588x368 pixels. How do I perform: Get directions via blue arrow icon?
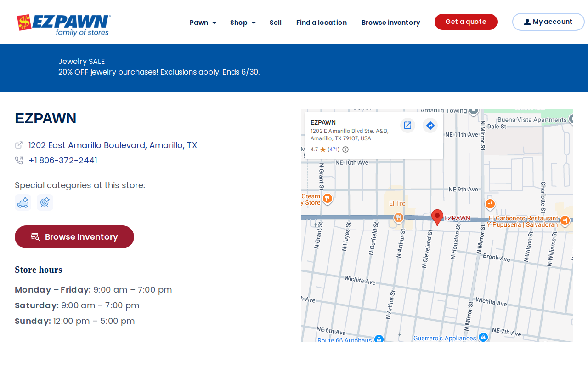(430, 125)
